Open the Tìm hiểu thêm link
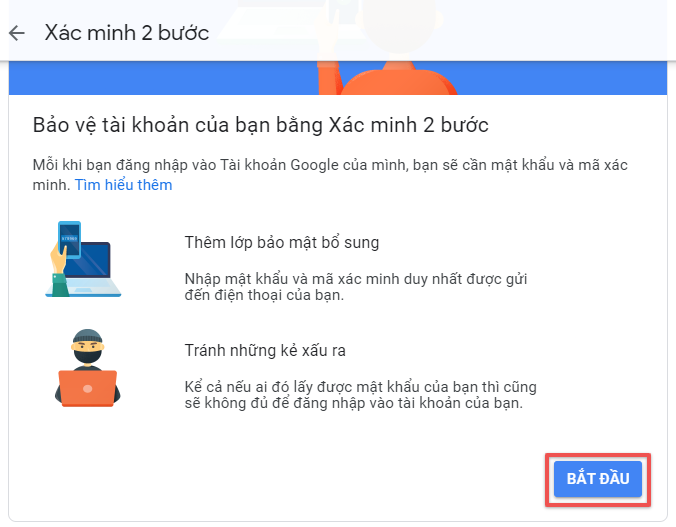676x527 pixels. (123, 185)
